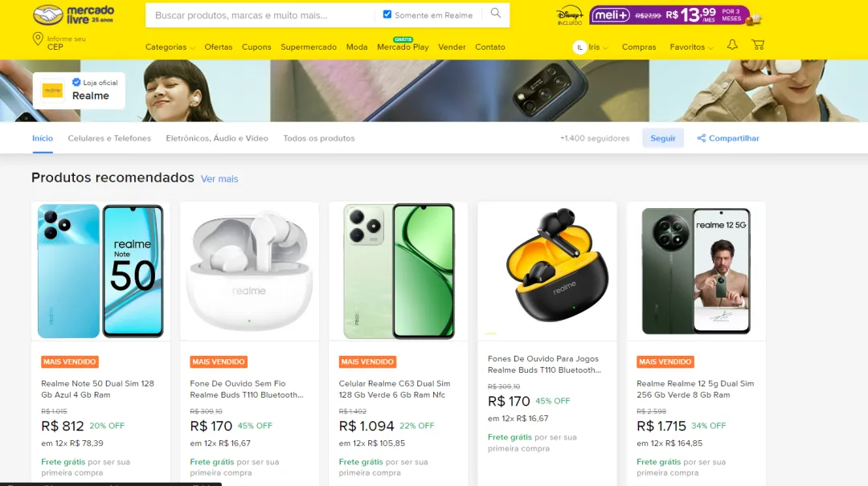This screenshot has height=486, width=868.
Task: Open Todos os produtos tab
Action: tap(318, 138)
